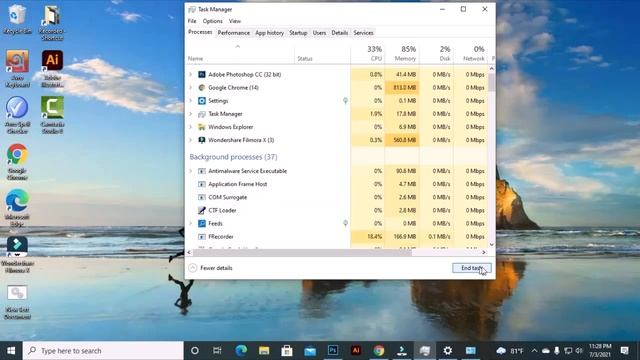This screenshot has width=640, height=360.
Task: Select the FRecorder process row
Action: (337, 236)
